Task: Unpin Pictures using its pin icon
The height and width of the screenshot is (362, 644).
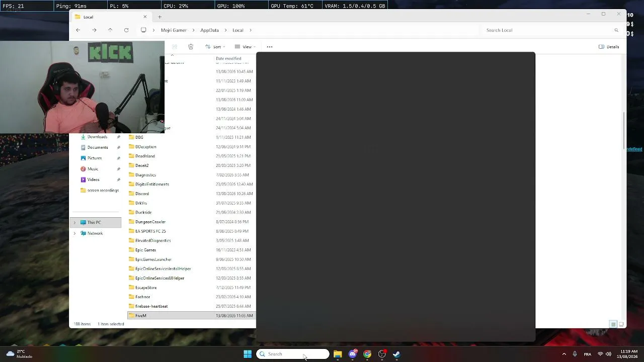Action: 119,158
